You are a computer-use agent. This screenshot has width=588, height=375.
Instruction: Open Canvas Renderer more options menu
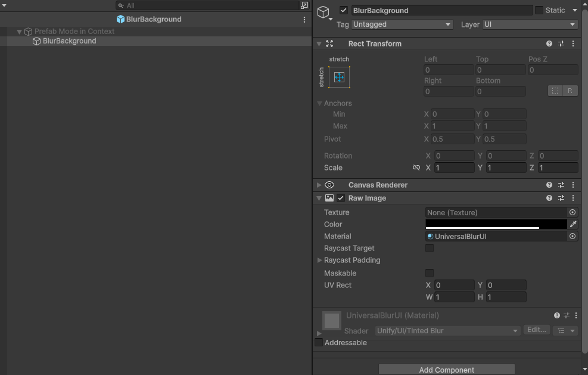pyautogui.click(x=573, y=185)
